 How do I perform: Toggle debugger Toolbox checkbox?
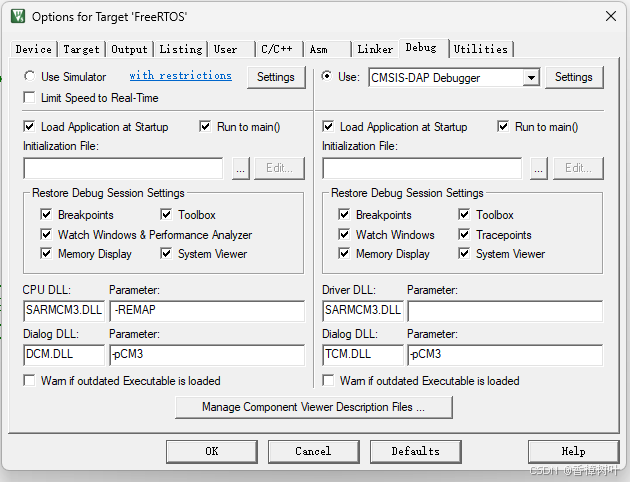[464, 214]
